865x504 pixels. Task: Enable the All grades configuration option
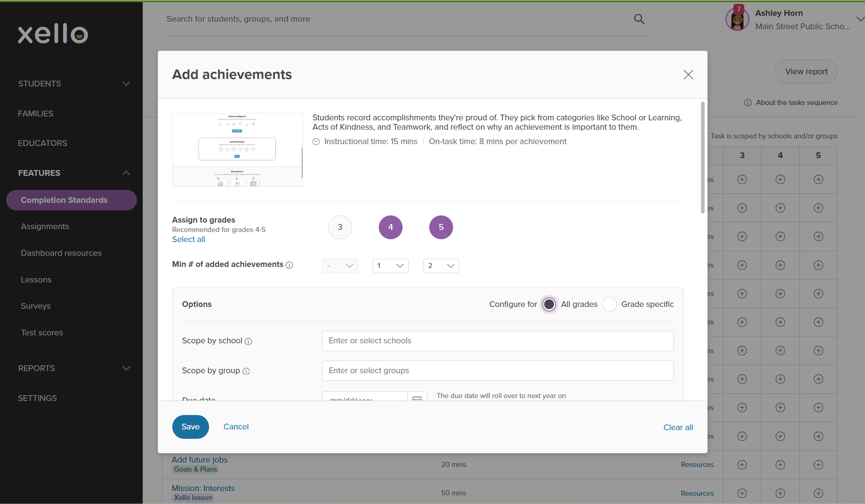[x=549, y=304]
